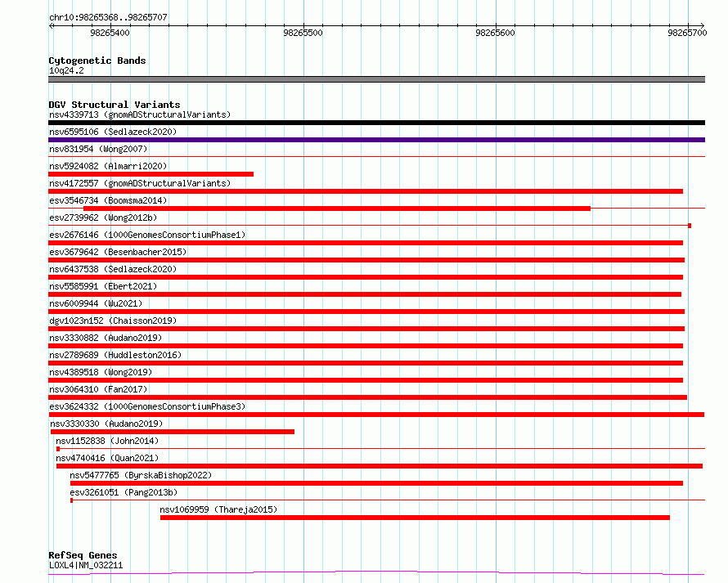Open the Cytogenetic Bands track heading
Image resolution: width=728 pixels, height=583 pixels.
[x=97, y=61]
